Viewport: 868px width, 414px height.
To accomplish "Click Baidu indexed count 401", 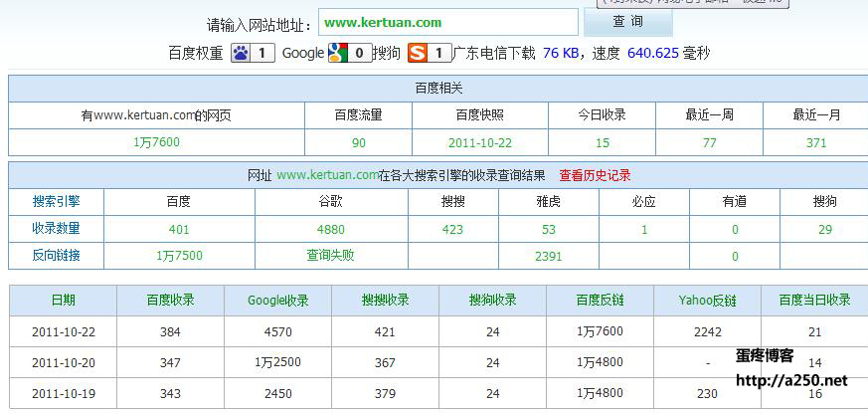I will [179, 230].
